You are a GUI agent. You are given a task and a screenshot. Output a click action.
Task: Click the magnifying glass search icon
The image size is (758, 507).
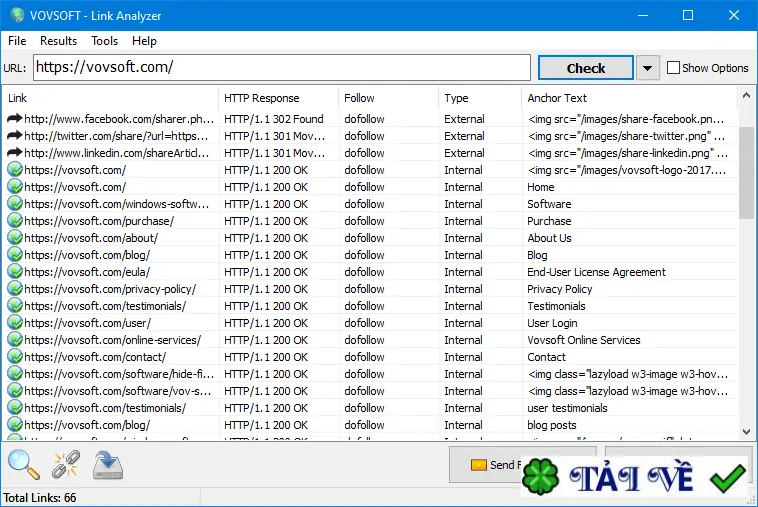click(x=24, y=464)
